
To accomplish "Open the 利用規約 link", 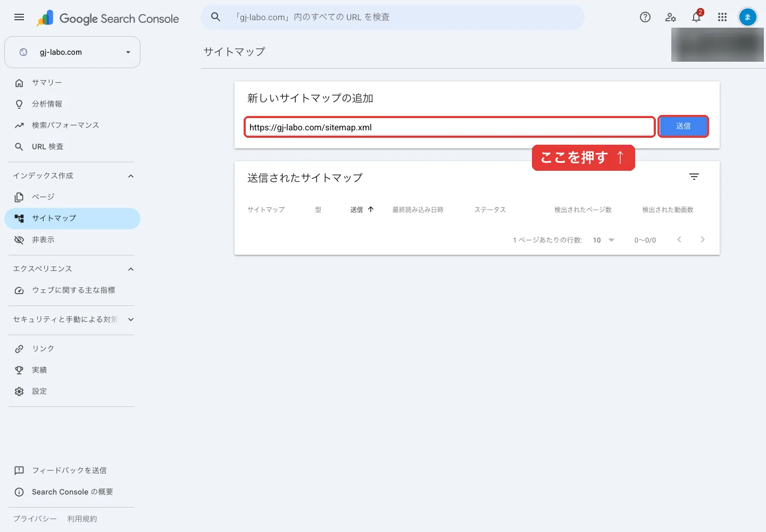I will 82,519.
